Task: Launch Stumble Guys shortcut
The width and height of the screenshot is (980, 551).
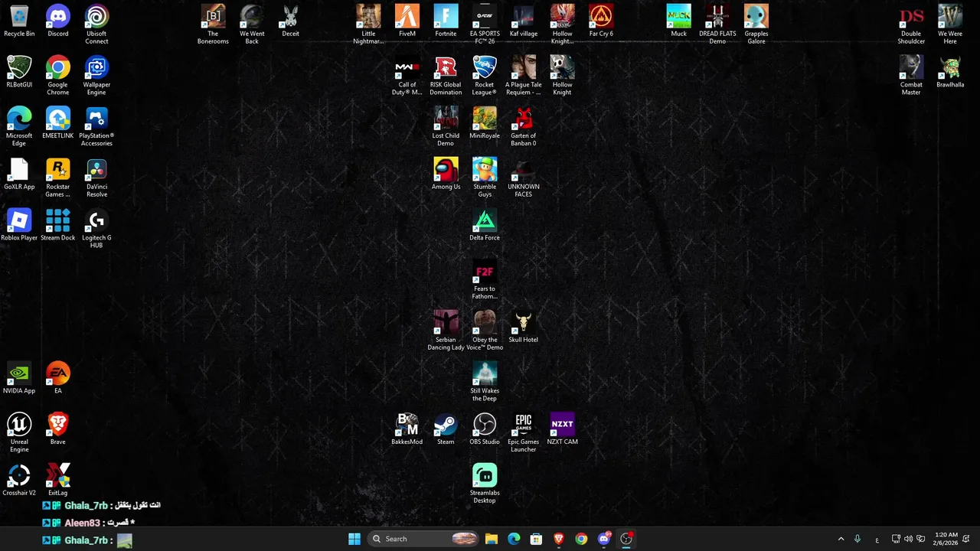Action: pyautogui.click(x=485, y=178)
